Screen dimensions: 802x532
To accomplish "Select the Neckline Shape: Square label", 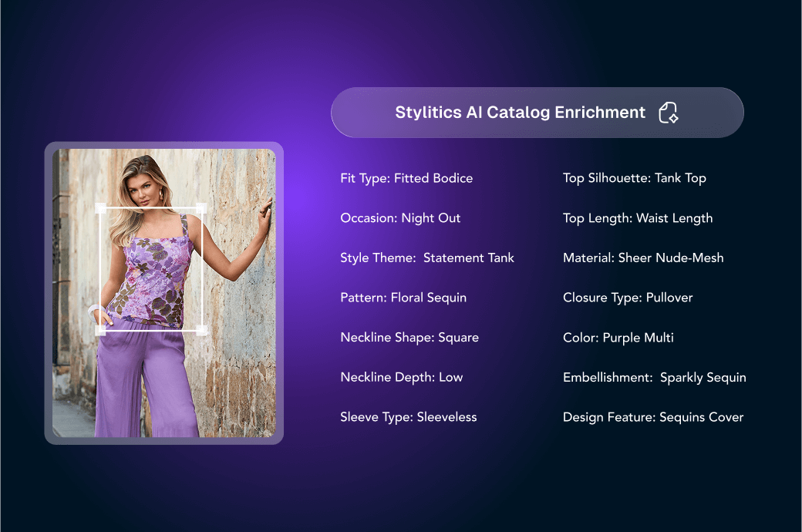I will 409,337.
